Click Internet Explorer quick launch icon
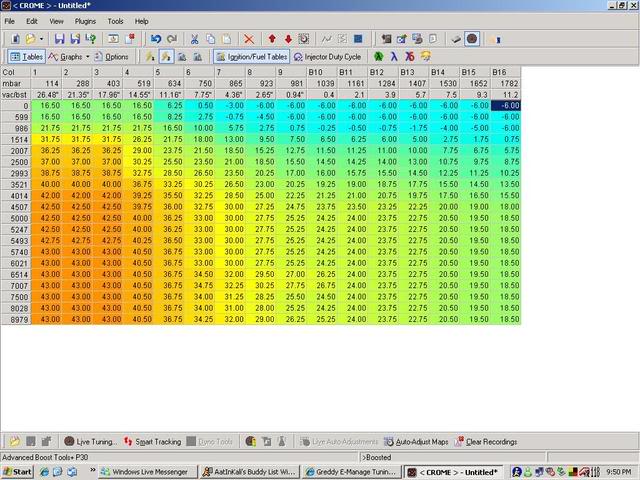640x480 pixels. (x=44, y=472)
